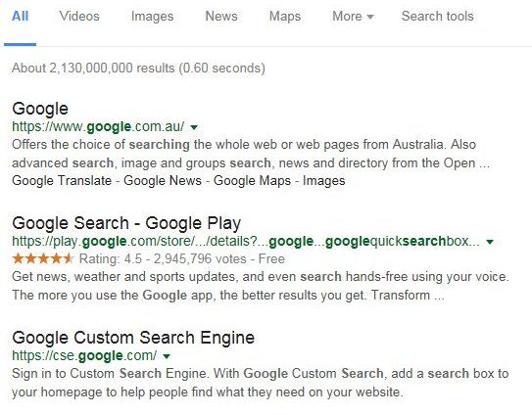
Task: Select the All results tab
Action: pos(20,16)
